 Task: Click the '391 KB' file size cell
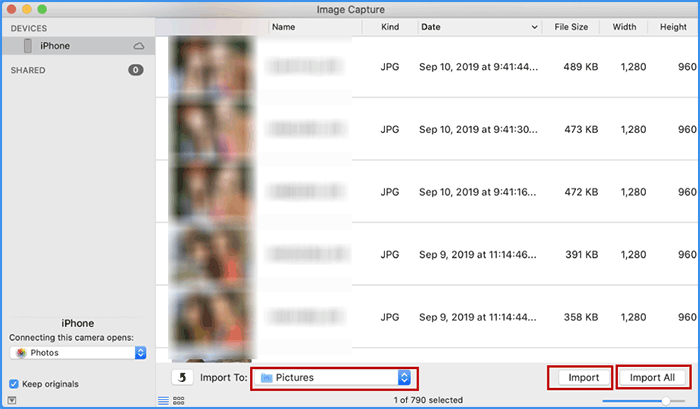point(581,255)
